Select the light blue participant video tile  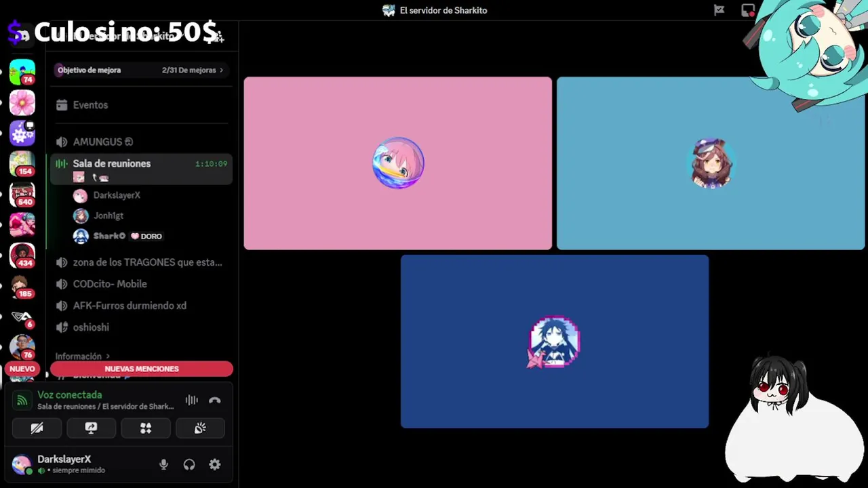coord(711,163)
